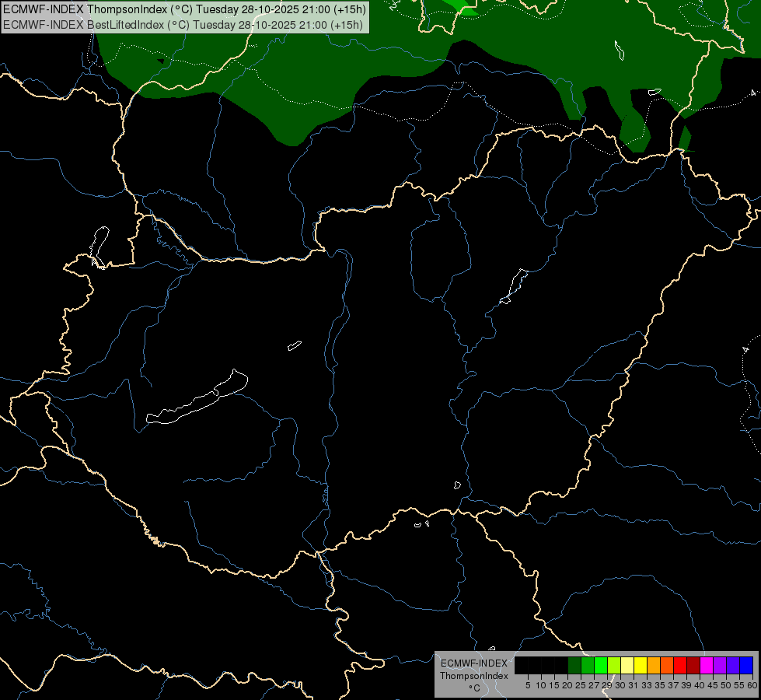Click the dark red 39–40 legend swatch
Screen dimensions: 761x700
coord(693,666)
